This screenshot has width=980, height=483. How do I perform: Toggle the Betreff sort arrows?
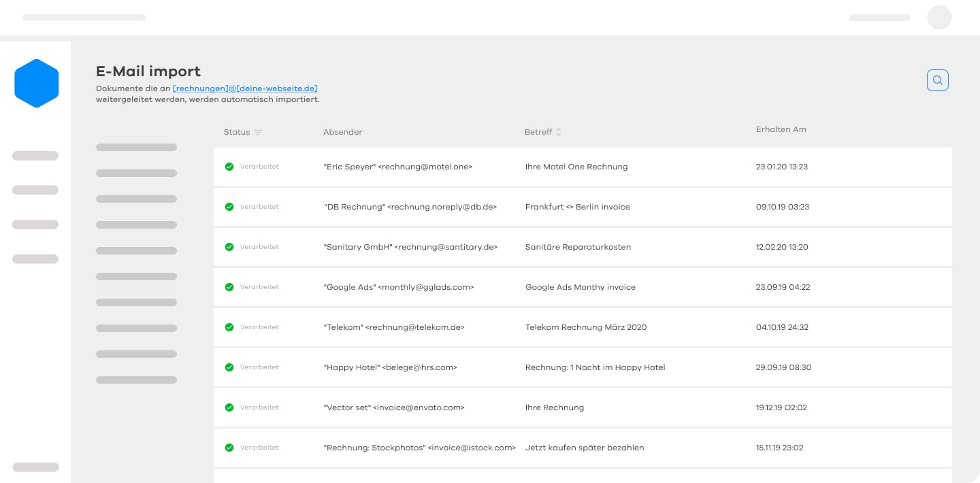559,132
